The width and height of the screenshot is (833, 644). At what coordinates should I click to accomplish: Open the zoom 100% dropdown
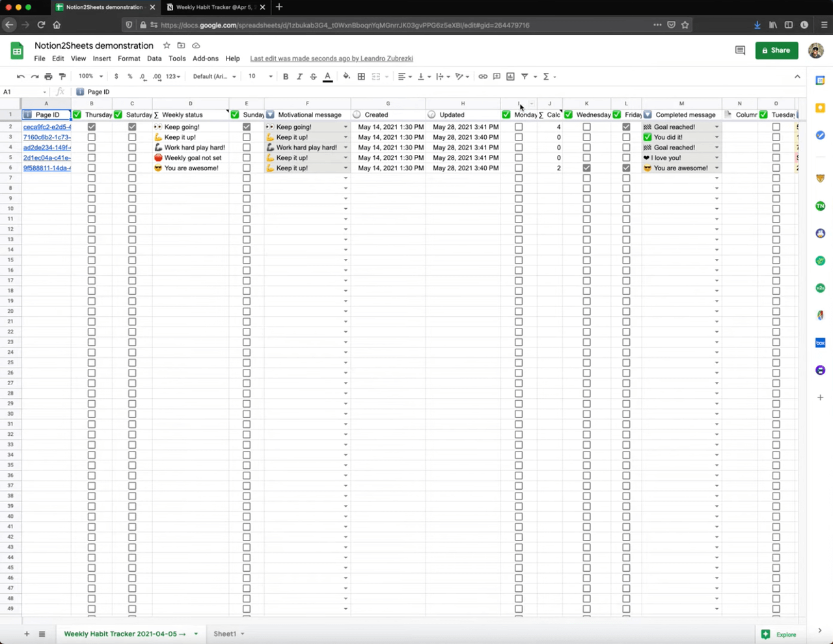pyautogui.click(x=90, y=77)
